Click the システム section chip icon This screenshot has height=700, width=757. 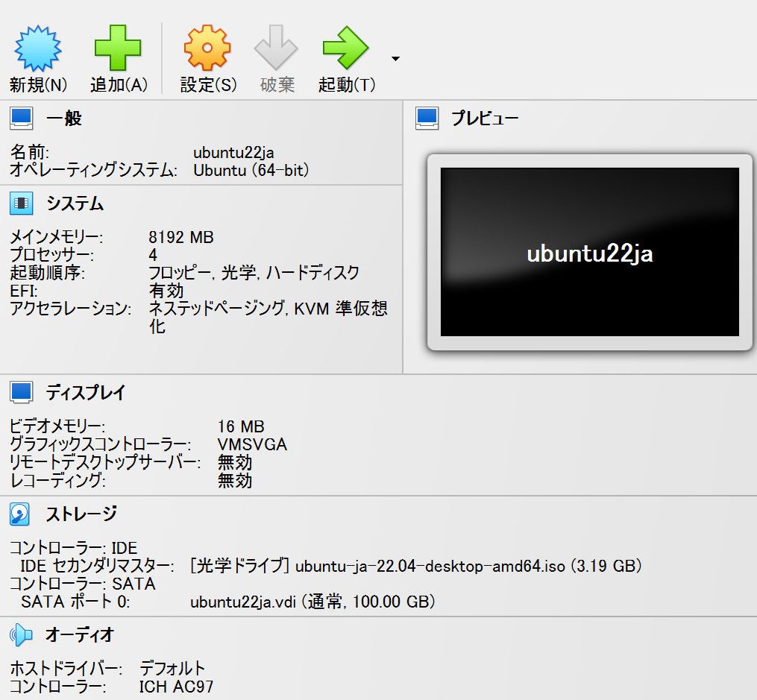pos(21,203)
